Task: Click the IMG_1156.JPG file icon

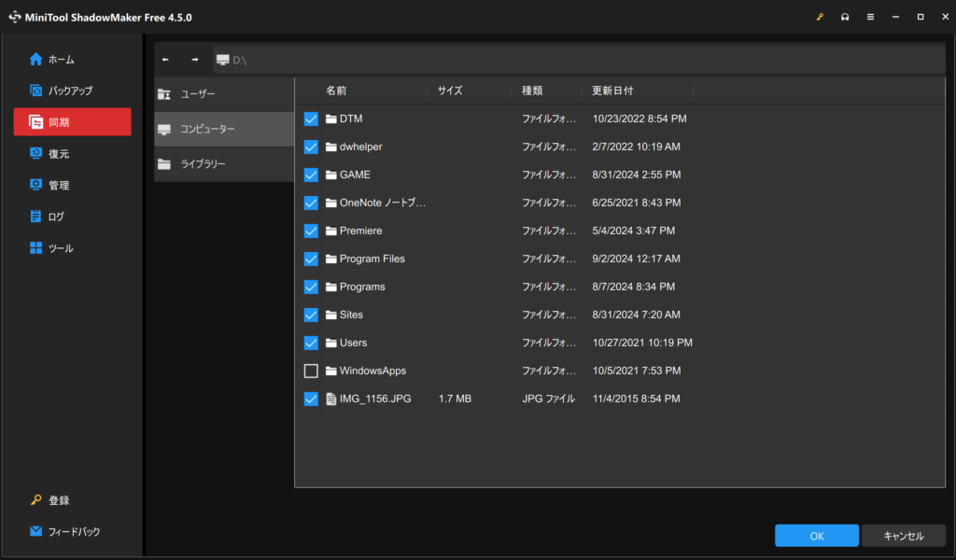Action: coord(331,399)
